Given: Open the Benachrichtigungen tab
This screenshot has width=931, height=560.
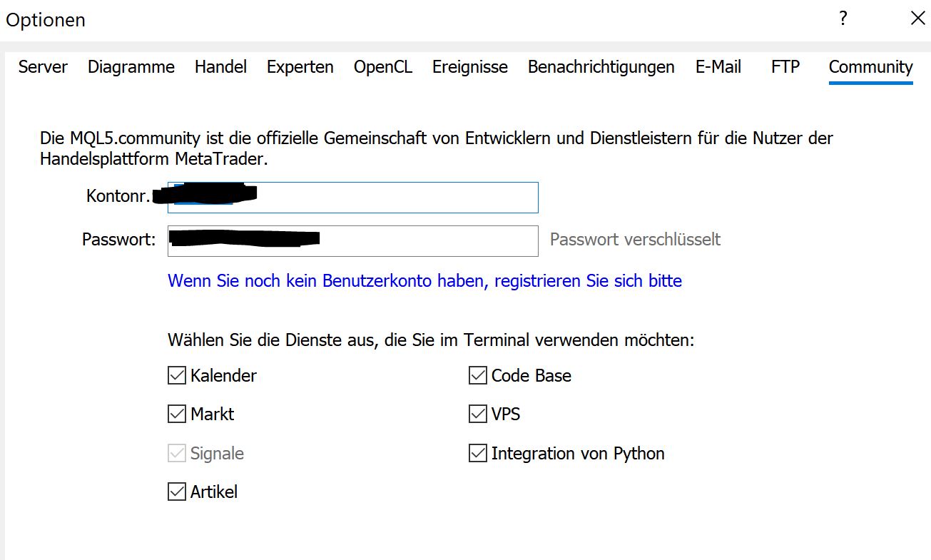Looking at the screenshot, I should click(x=601, y=67).
